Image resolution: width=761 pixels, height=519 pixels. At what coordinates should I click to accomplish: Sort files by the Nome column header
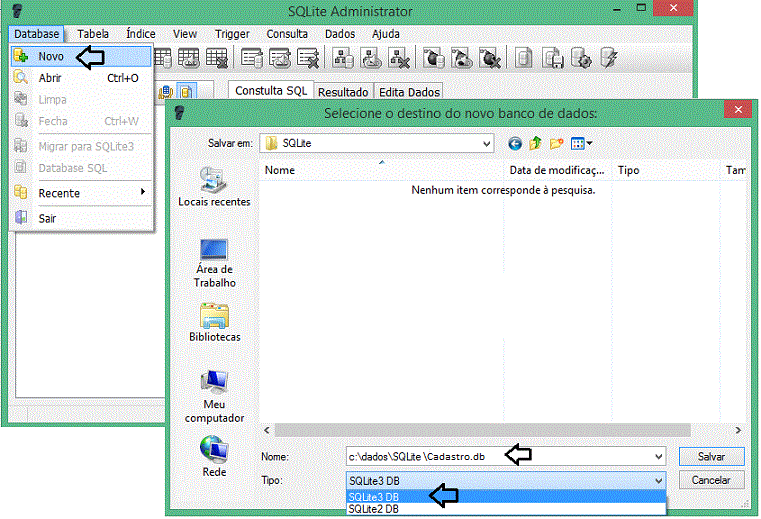pos(382,170)
